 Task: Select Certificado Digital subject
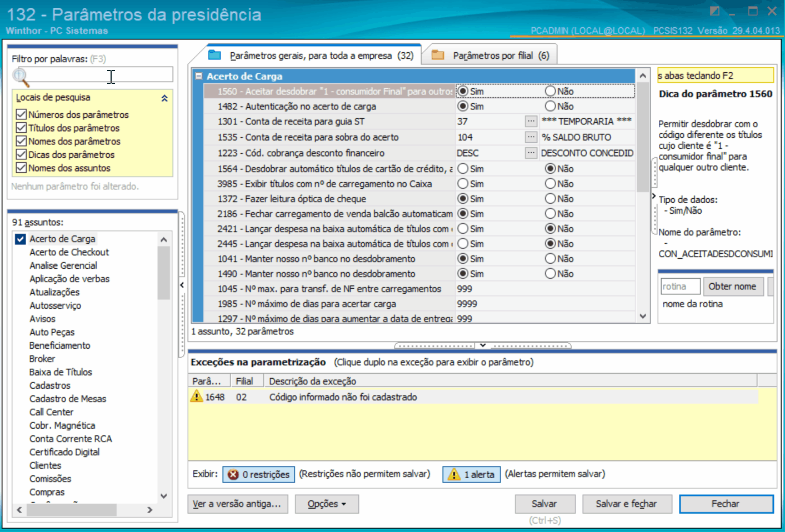[64, 452]
